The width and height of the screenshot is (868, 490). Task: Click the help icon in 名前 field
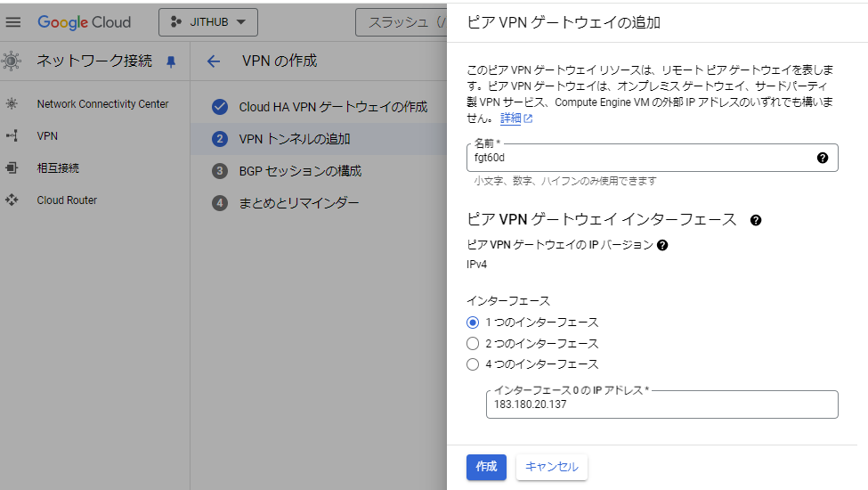(x=822, y=158)
